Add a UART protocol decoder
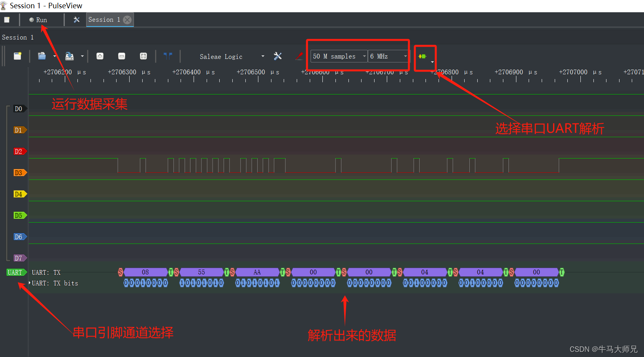Viewport: 644px width, 357px height. coord(423,56)
